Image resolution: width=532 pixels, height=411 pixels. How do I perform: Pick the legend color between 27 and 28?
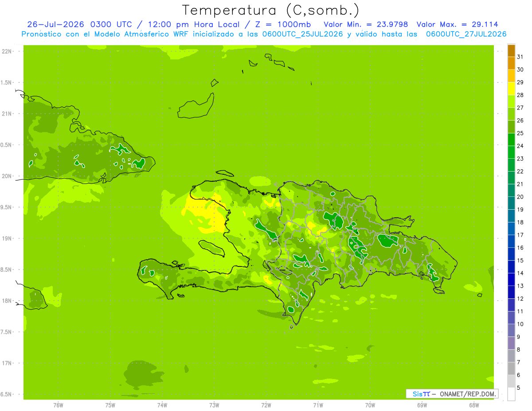(511, 102)
